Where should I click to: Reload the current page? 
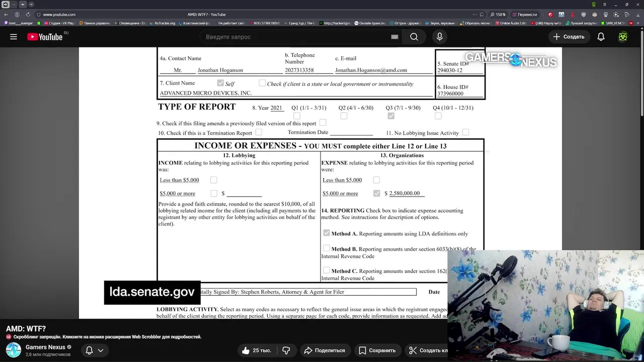[28, 15]
